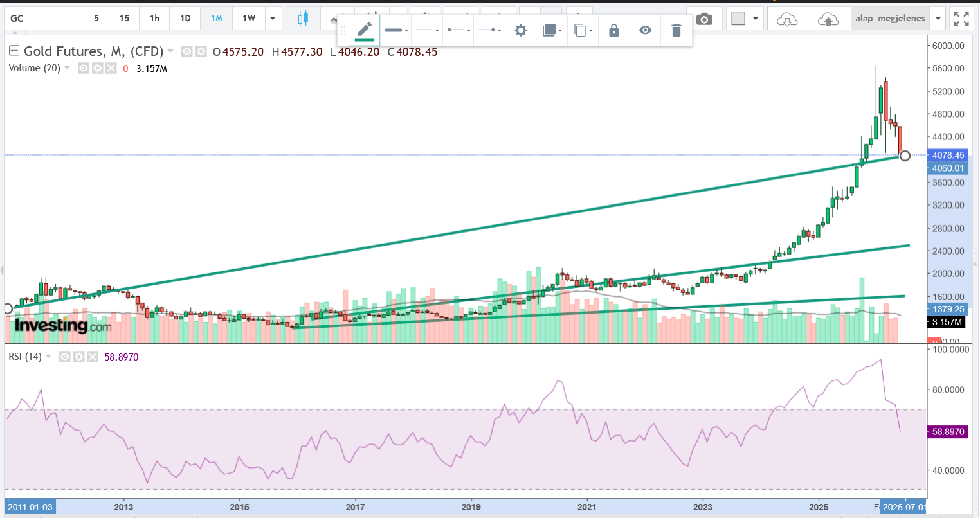Open line style dropdown
Image resolution: width=980 pixels, height=518 pixels.
pos(428,30)
